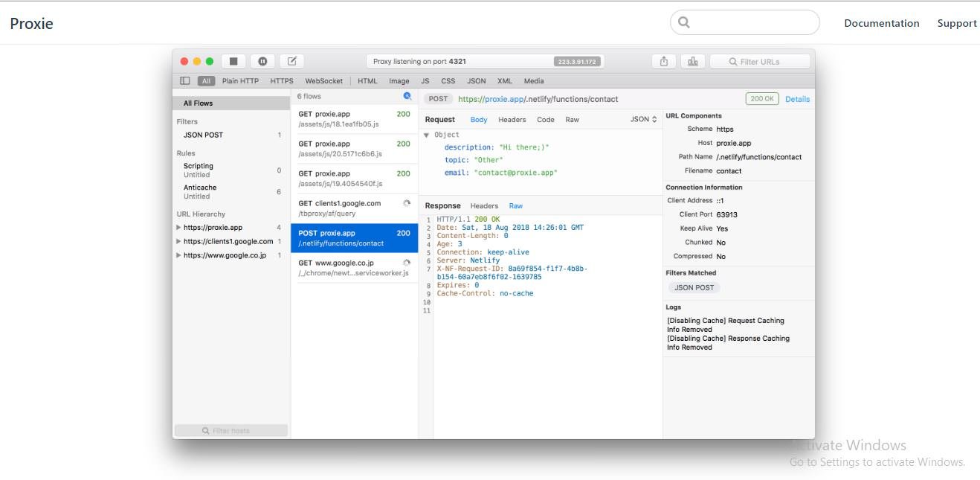
Task: Filter flows by WebSocket
Action: (x=324, y=81)
